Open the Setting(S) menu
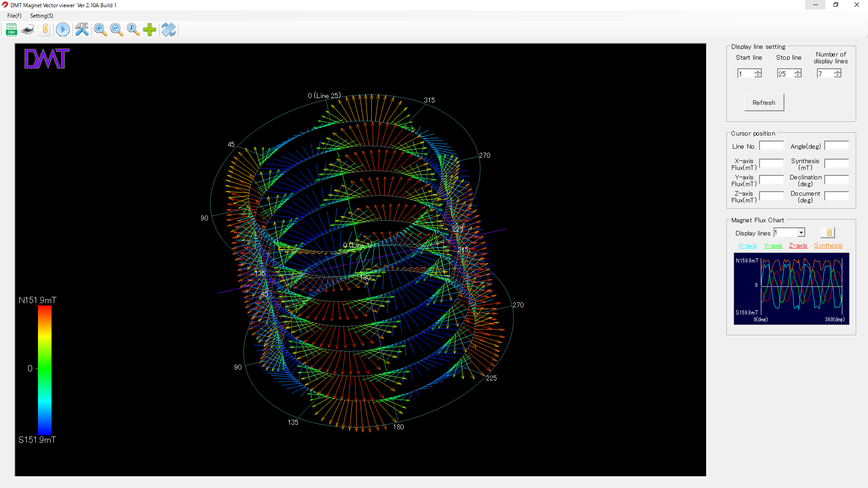The image size is (868, 488). (42, 16)
